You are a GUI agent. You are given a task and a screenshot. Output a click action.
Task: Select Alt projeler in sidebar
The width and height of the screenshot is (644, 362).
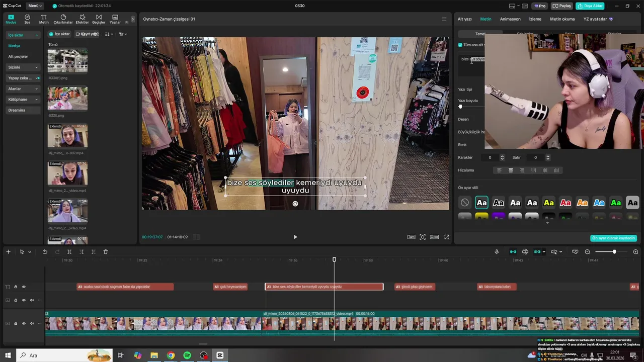pos(18,57)
